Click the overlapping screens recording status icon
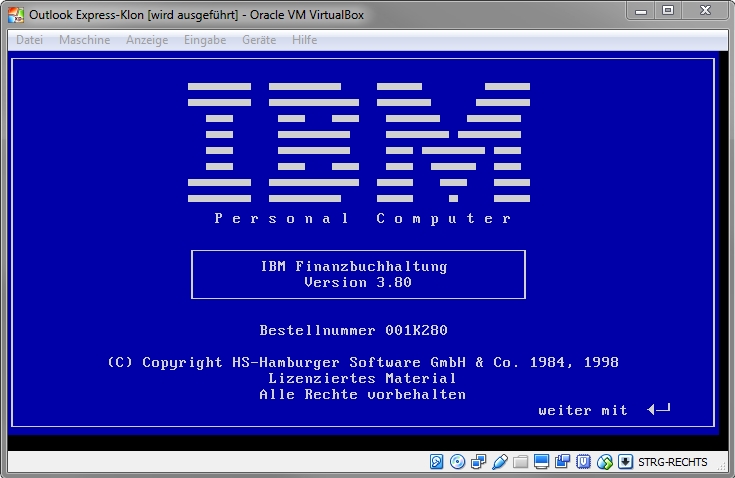The height and width of the screenshot is (478, 735). click(x=562, y=462)
